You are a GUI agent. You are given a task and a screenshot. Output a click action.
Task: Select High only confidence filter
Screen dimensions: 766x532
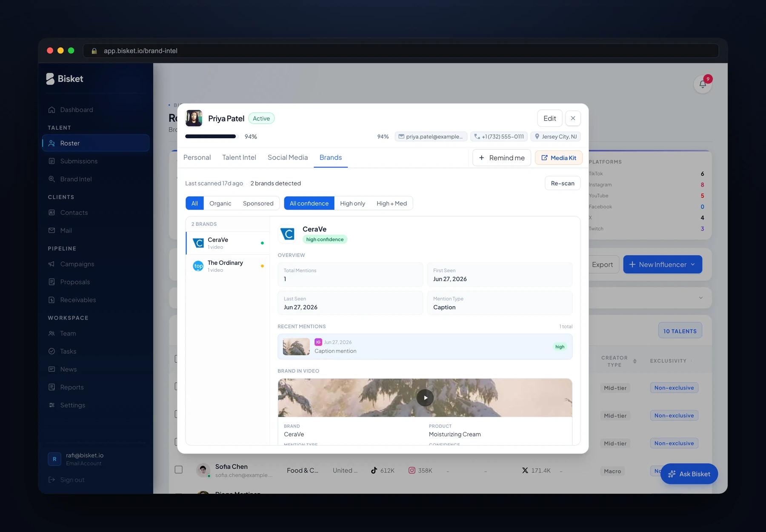pyautogui.click(x=352, y=203)
